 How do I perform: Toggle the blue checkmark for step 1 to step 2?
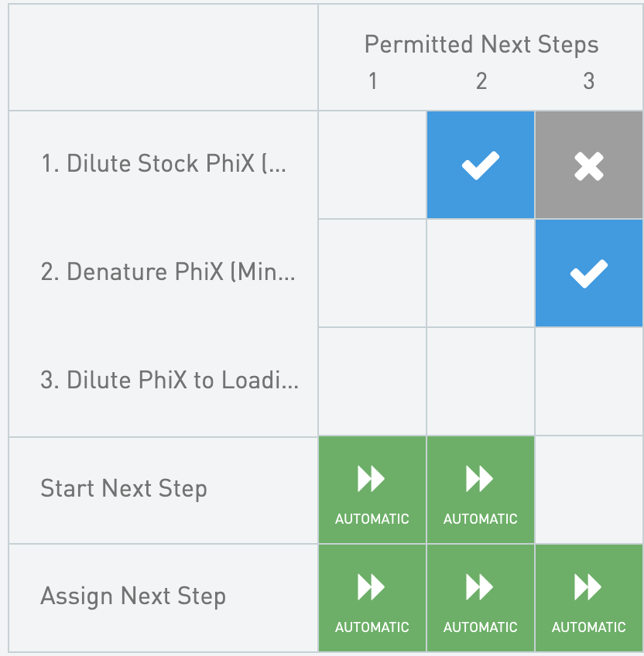tap(480, 165)
